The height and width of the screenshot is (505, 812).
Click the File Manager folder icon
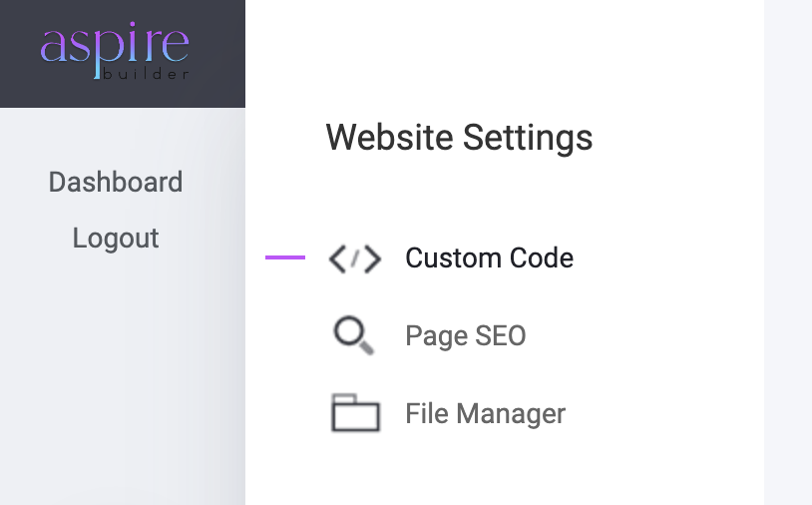[x=355, y=413]
